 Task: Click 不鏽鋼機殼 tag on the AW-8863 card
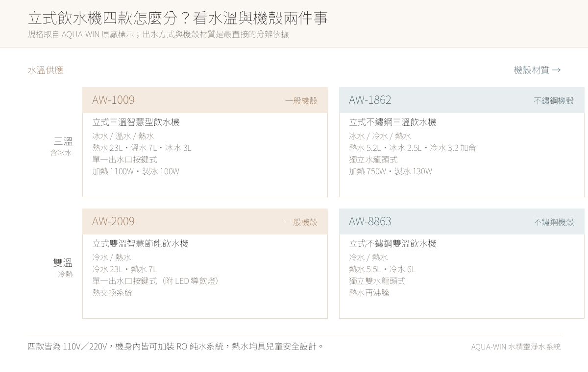(554, 222)
